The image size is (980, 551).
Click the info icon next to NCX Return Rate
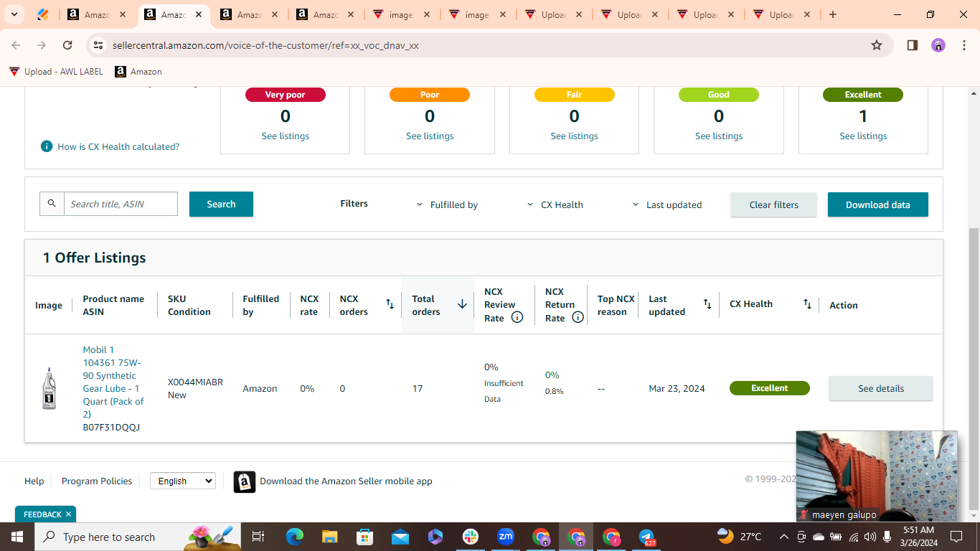(x=578, y=317)
